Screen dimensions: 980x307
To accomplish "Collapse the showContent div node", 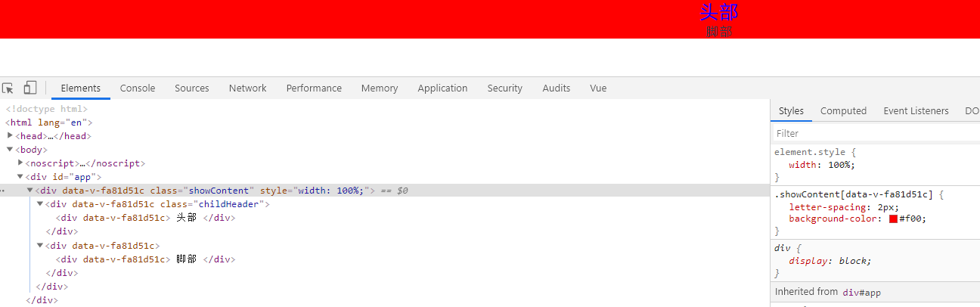I will point(30,191).
